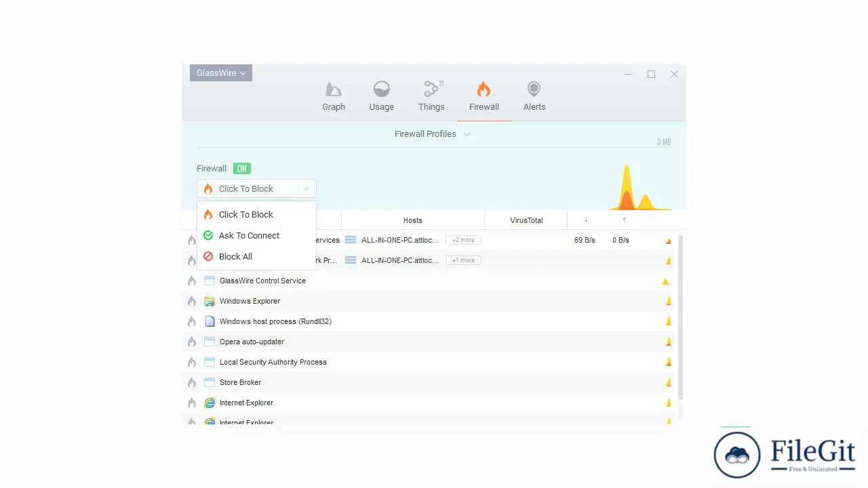Click the 0 B/s upload speed value
This screenshot has height=488, width=868.
coord(620,240)
